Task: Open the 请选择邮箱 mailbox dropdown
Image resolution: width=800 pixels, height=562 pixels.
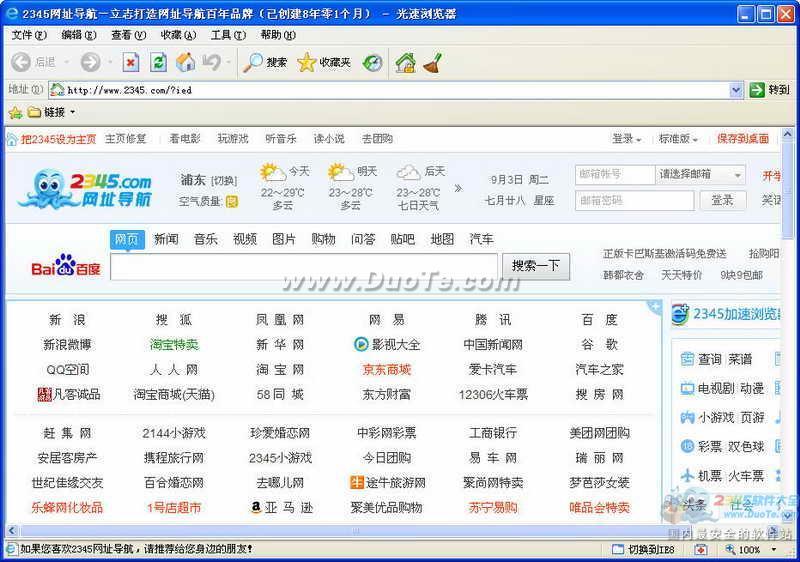Action: tap(700, 174)
